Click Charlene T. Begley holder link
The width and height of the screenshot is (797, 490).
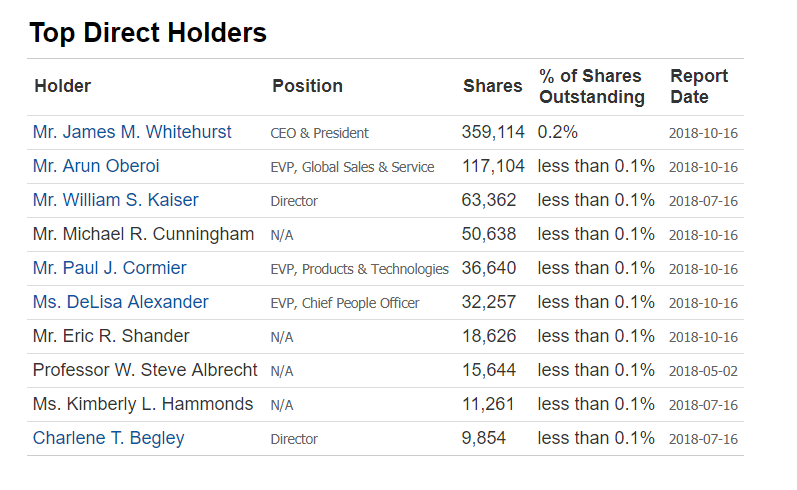tap(108, 438)
